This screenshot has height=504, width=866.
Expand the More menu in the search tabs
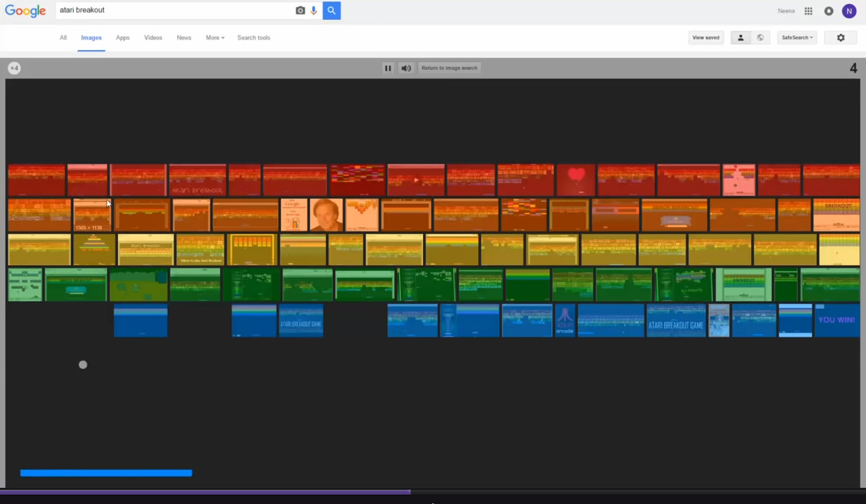point(215,38)
